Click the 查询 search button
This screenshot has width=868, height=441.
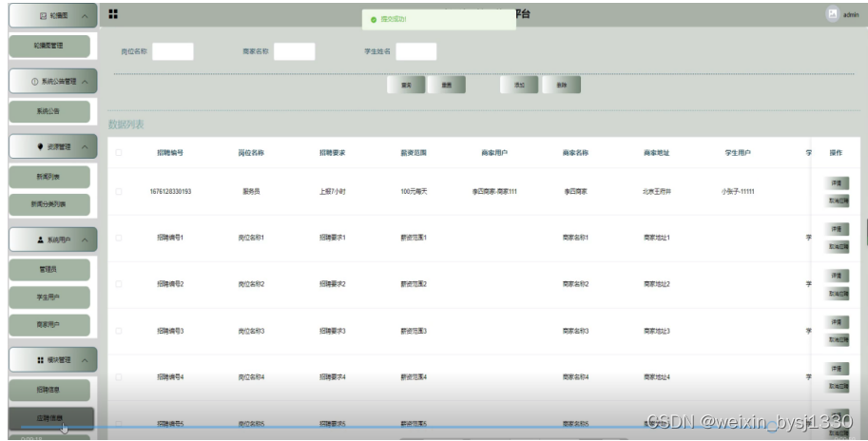point(406,85)
